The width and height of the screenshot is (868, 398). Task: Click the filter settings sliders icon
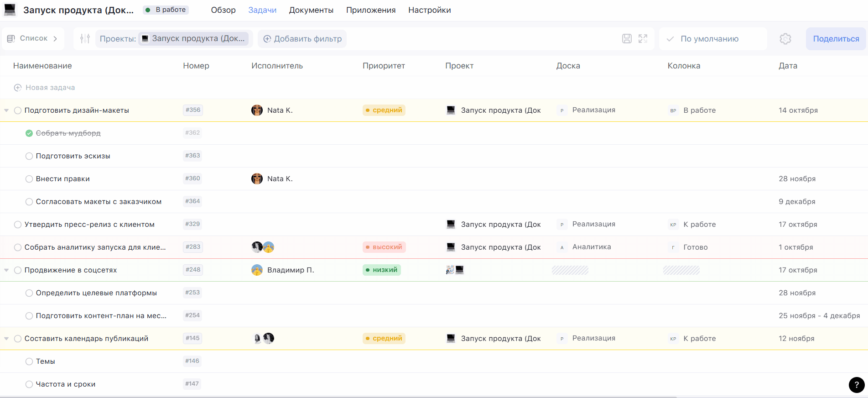(85, 39)
